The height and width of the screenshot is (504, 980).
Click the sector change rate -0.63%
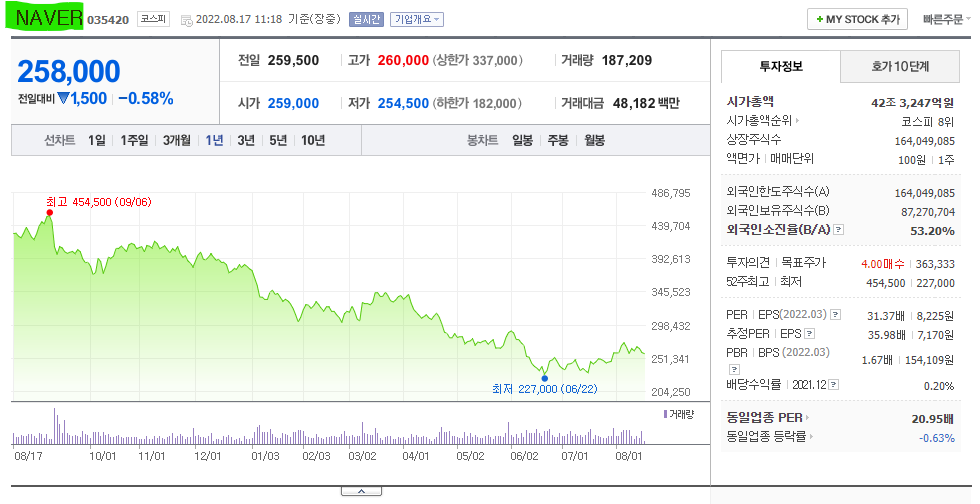(x=936, y=438)
